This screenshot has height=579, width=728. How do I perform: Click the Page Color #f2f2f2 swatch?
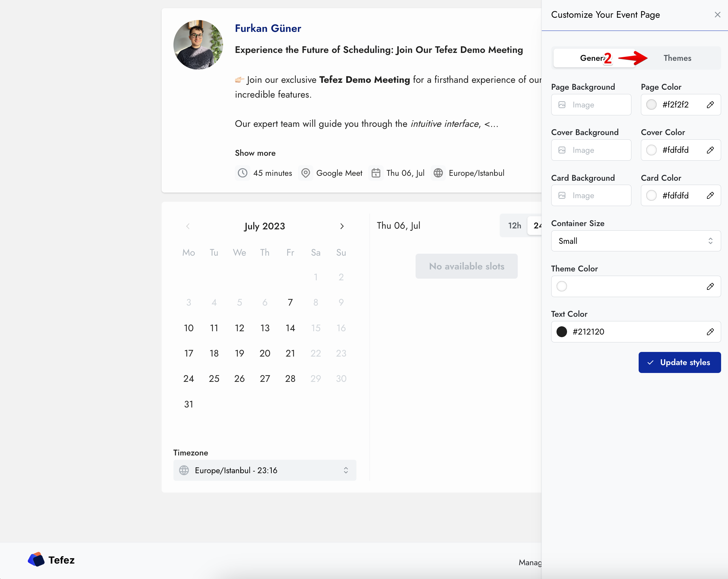click(651, 105)
